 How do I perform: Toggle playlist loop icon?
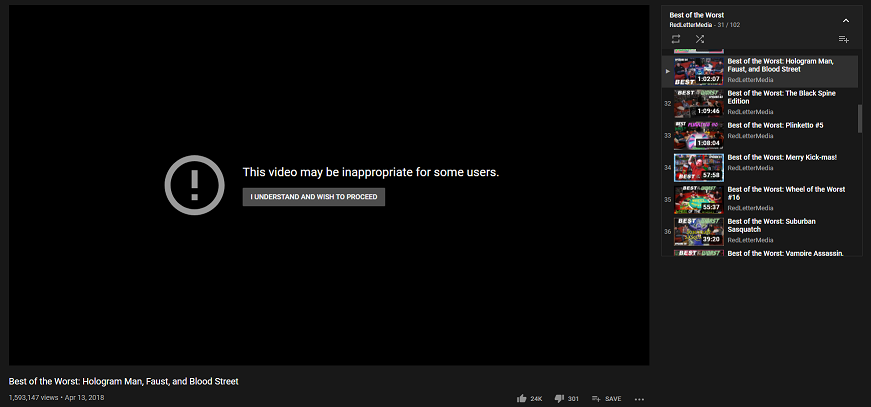[x=675, y=39]
